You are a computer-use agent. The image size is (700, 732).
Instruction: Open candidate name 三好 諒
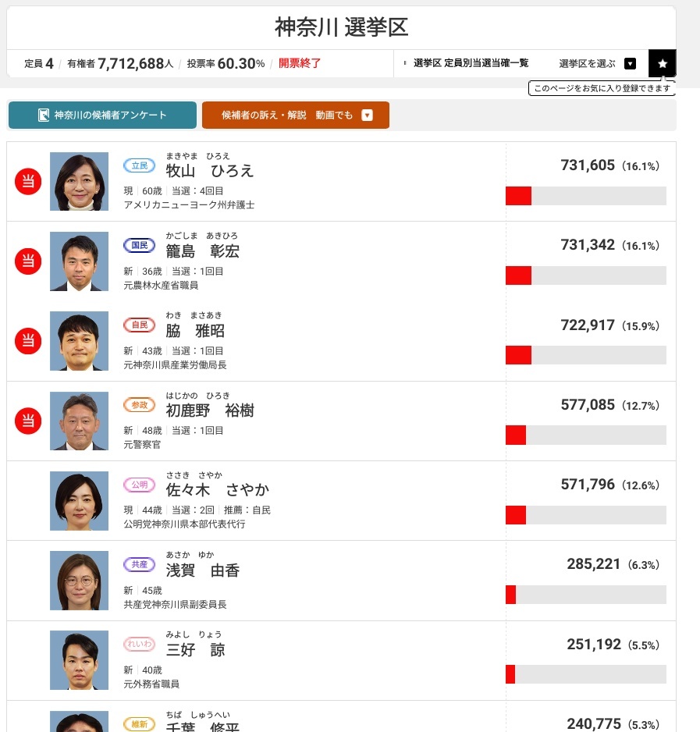tap(195, 650)
